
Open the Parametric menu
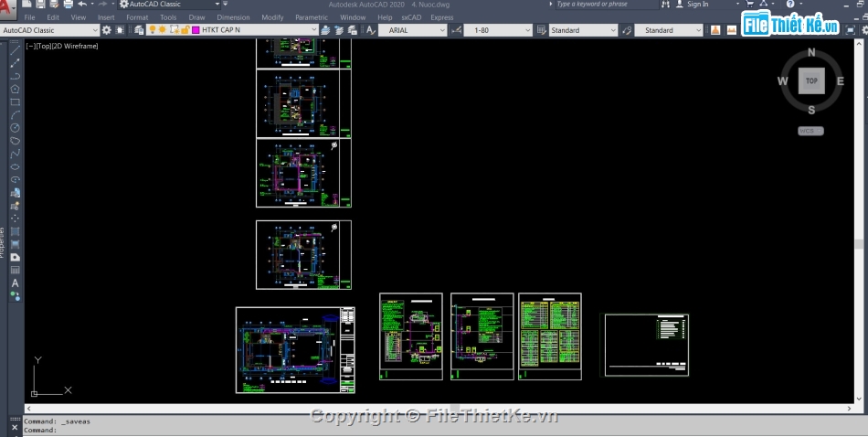coord(312,17)
